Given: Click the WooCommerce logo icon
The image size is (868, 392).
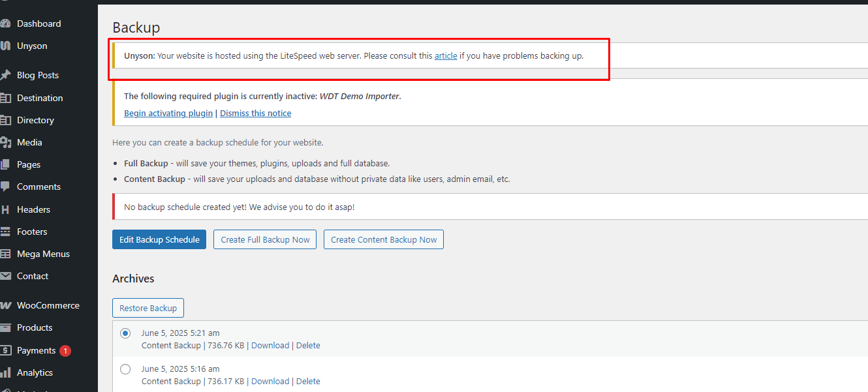Looking at the screenshot, I should 5,305.
